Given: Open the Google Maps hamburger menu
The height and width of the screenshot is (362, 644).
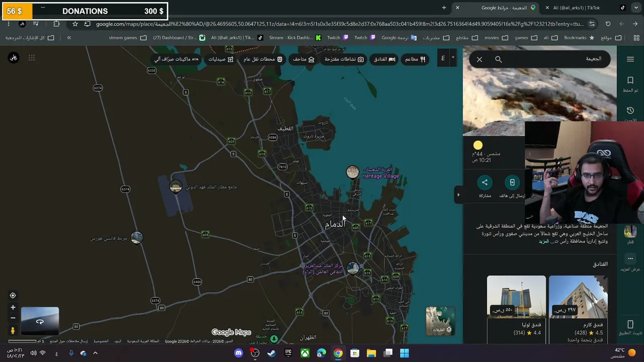Looking at the screenshot, I should click(630, 59).
